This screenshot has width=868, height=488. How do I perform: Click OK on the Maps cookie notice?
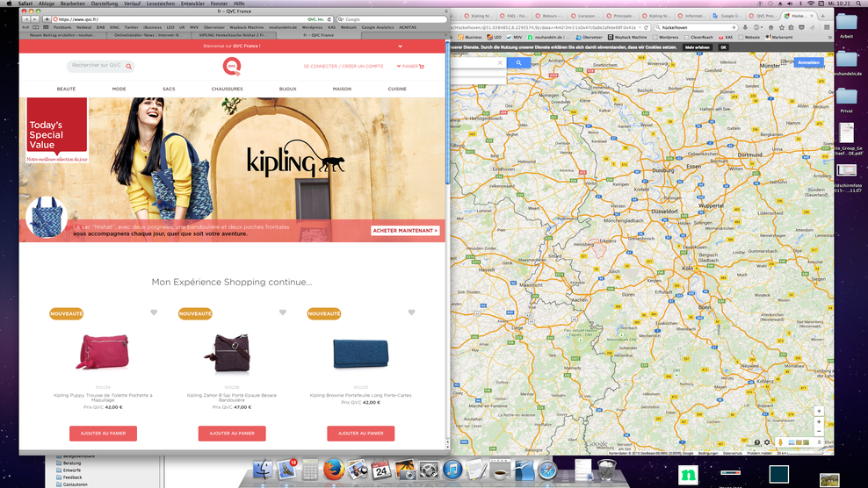coord(723,47)
